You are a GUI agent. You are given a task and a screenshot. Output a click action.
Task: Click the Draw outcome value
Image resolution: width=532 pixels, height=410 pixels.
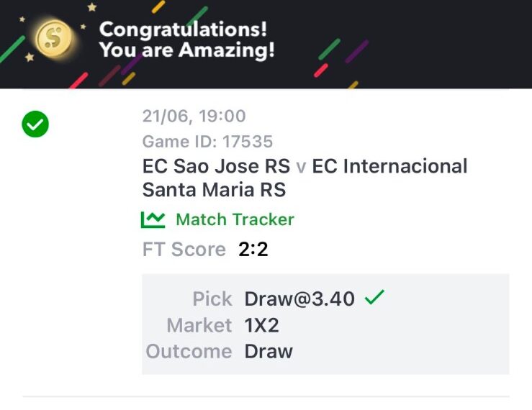269,352
